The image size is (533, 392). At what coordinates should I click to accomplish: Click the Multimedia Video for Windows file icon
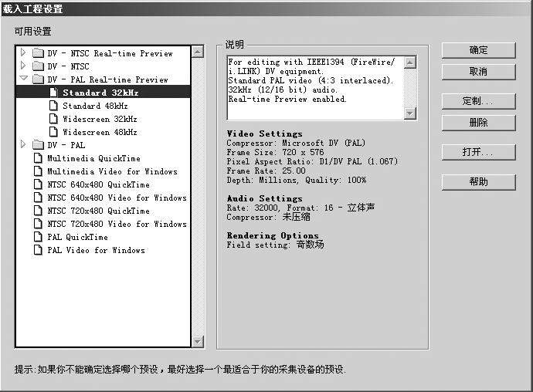38,171
